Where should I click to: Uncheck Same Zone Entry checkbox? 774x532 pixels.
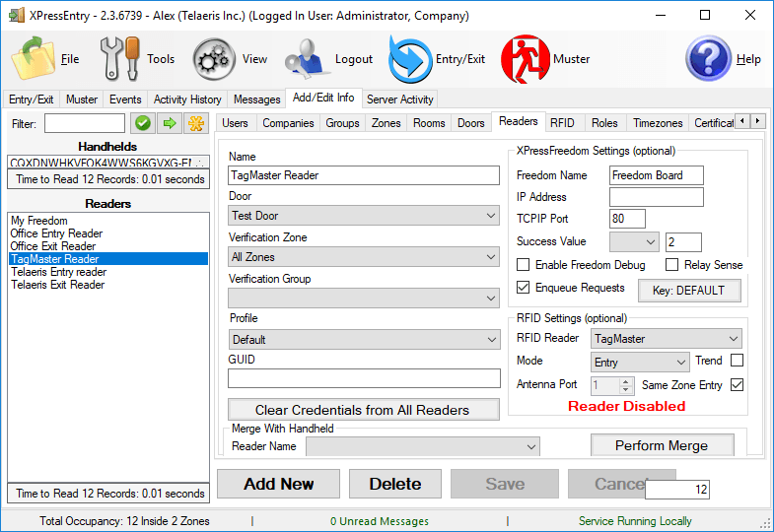pyautogui.click(x=737, y=384)
